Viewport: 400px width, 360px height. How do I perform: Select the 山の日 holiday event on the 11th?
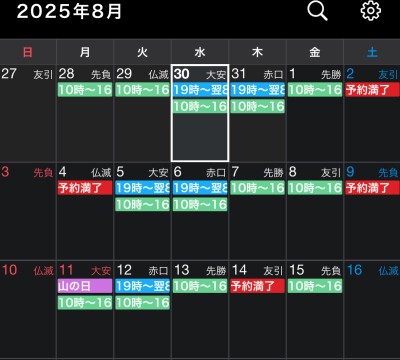click(85, 286)
